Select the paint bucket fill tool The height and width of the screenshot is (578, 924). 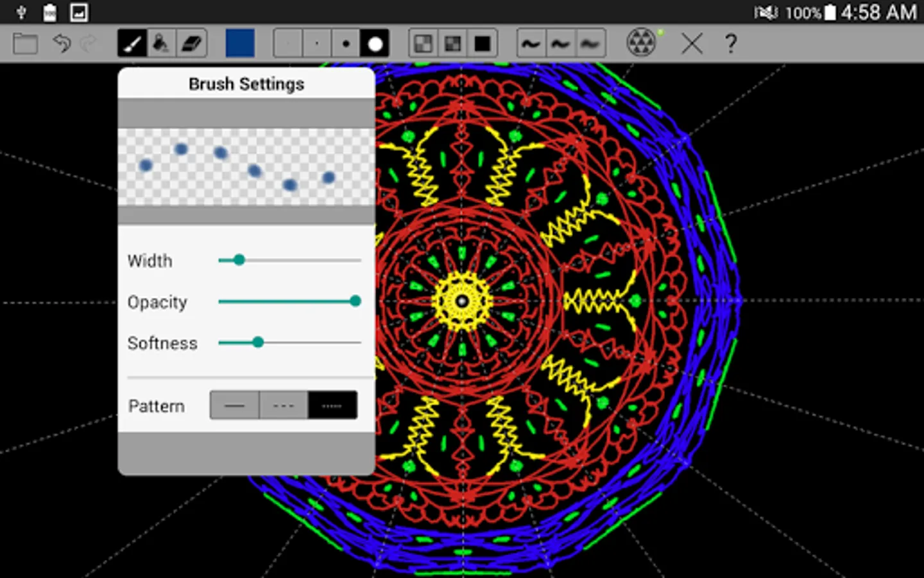(162, 44)
